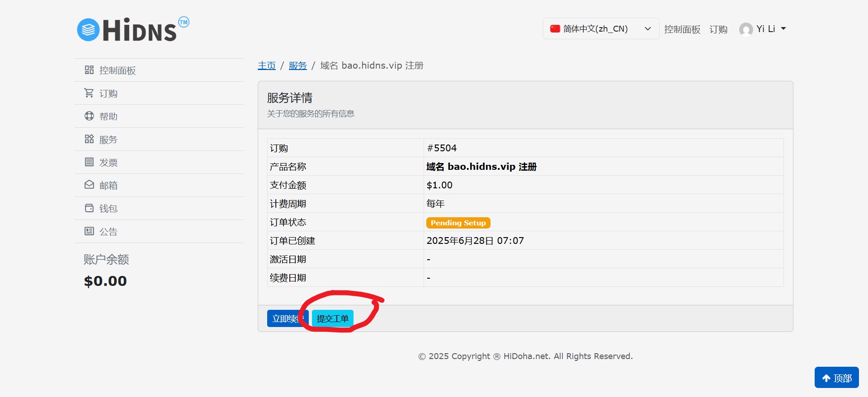Click the envelope icon beside 邮箱
Screen dimensions: 868x397
[x=89, y=185]
